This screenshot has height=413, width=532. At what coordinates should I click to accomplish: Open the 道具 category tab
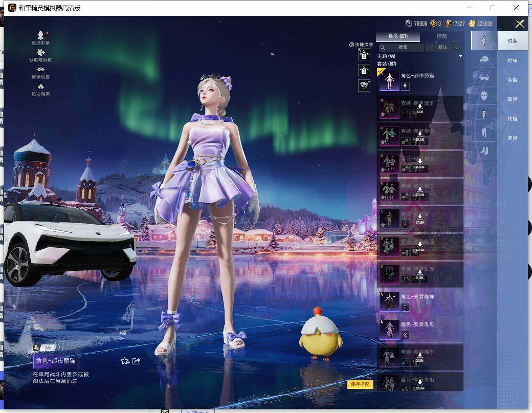513,138
